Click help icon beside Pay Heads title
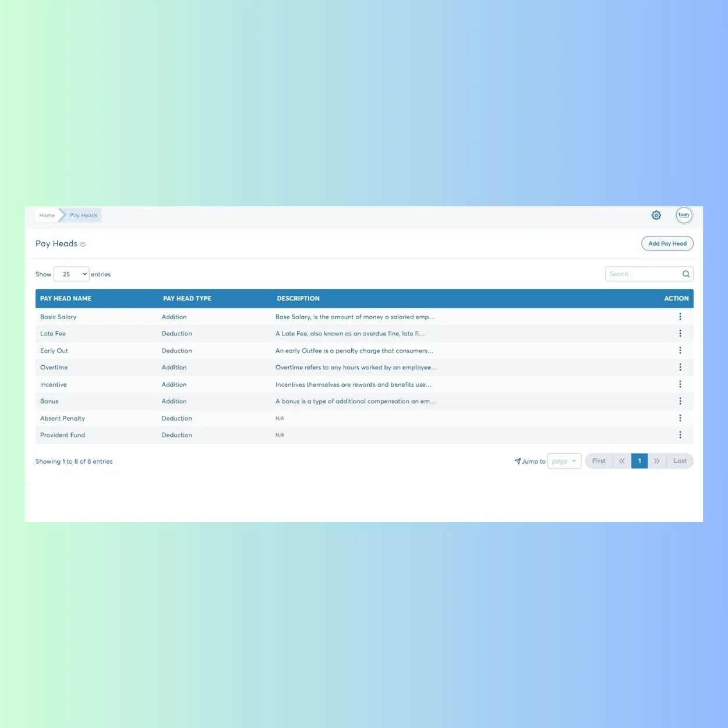The height and width of the screenshot is (728, 728). (x=83, y=245)
